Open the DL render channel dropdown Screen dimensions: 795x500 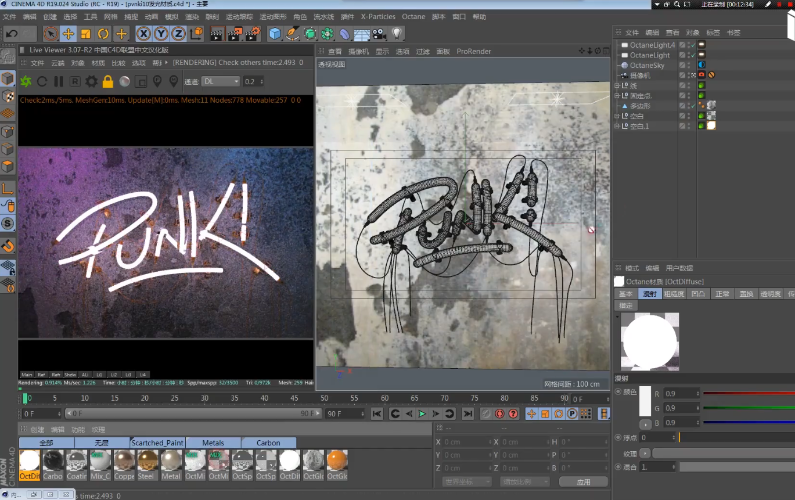tap(220, 81)
